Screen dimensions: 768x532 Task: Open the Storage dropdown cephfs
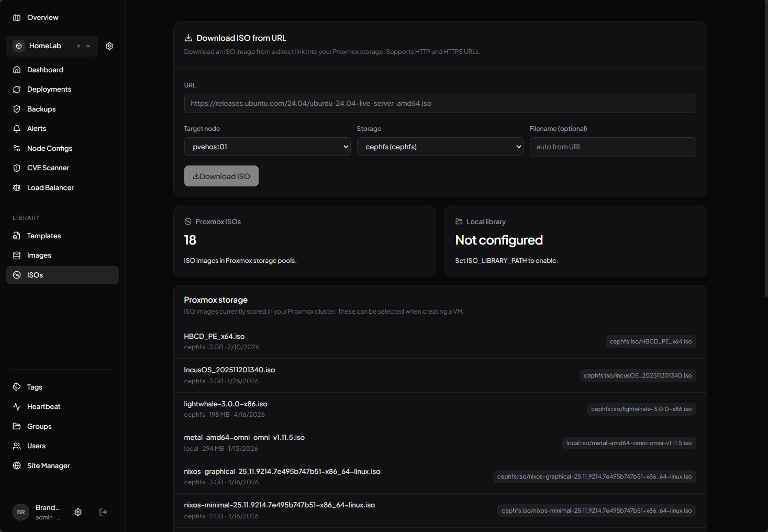[x=440, y=147]
